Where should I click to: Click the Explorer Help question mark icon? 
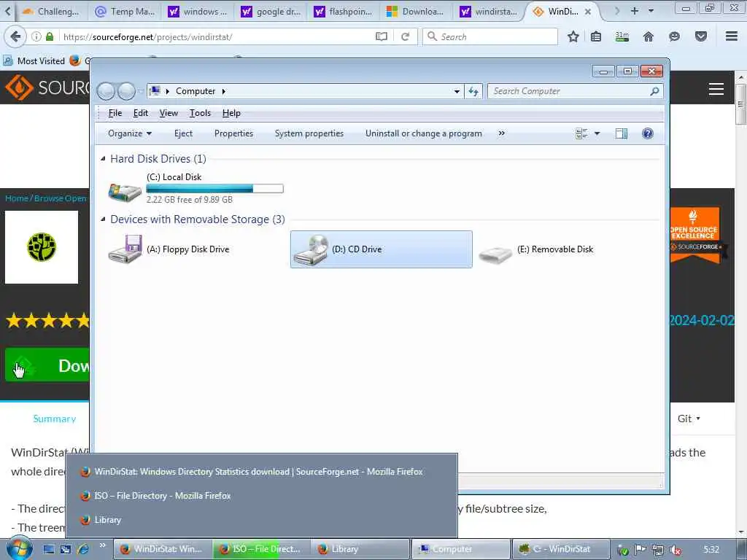coord(648,133)
